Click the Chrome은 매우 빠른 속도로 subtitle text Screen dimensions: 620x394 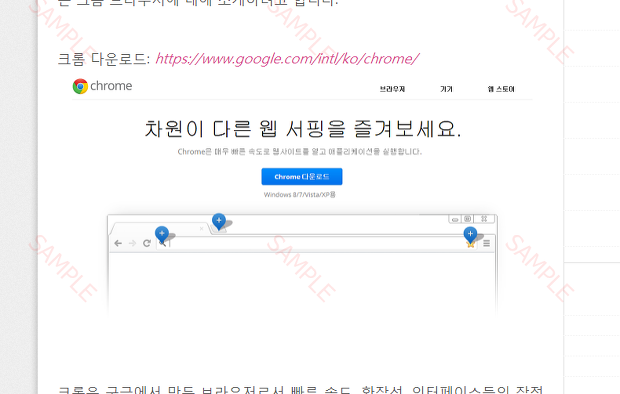(x=300, y=152)
